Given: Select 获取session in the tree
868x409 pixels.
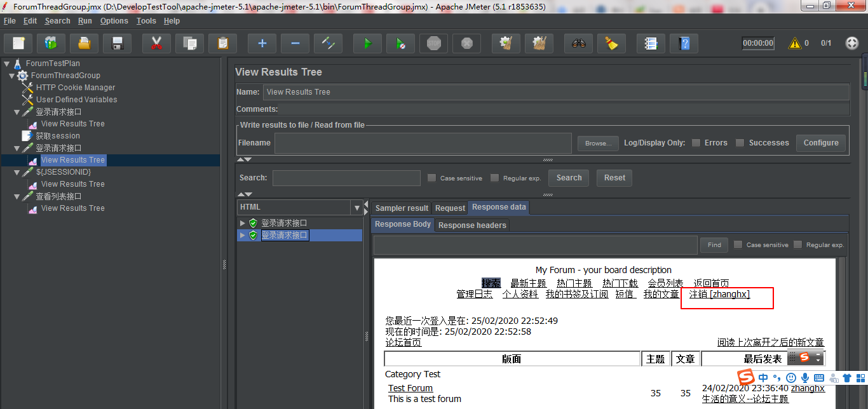Looking at the screenshot, I should pyautogui.click(x=58, y=136).
